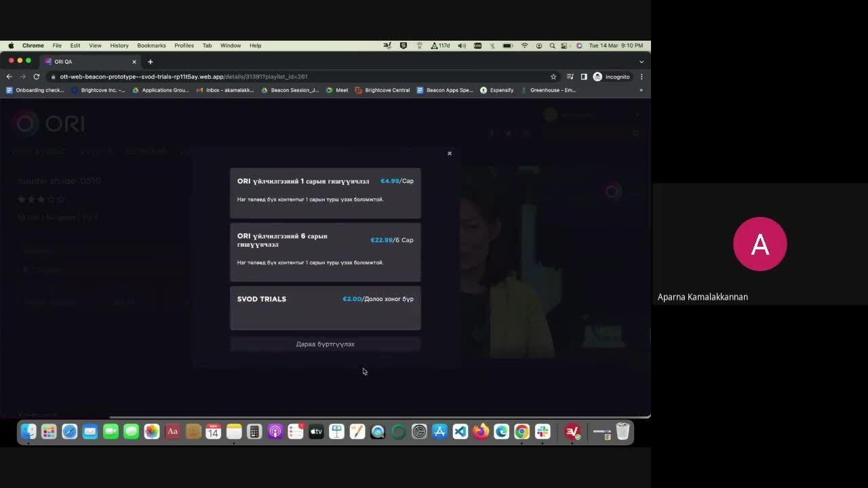
Task: Toggle the Chrome side panel
Action: pyautogui.click(x=584, y=77)
